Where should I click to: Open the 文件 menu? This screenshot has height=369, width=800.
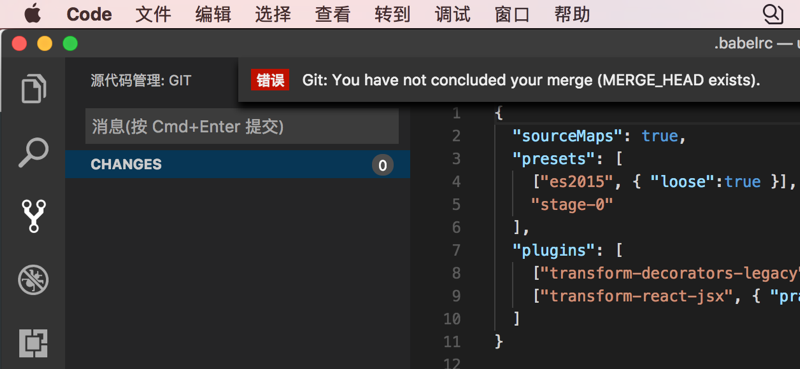point(153,14)
